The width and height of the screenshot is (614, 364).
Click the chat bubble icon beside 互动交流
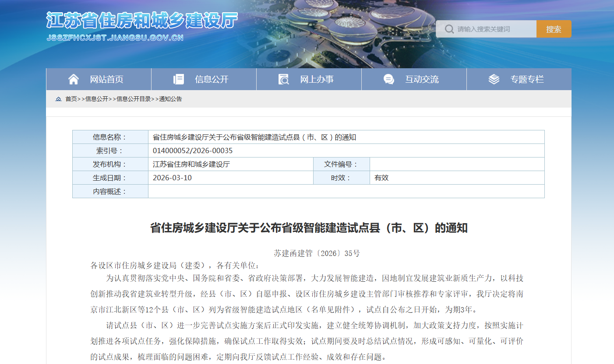(x=388, y=79)
